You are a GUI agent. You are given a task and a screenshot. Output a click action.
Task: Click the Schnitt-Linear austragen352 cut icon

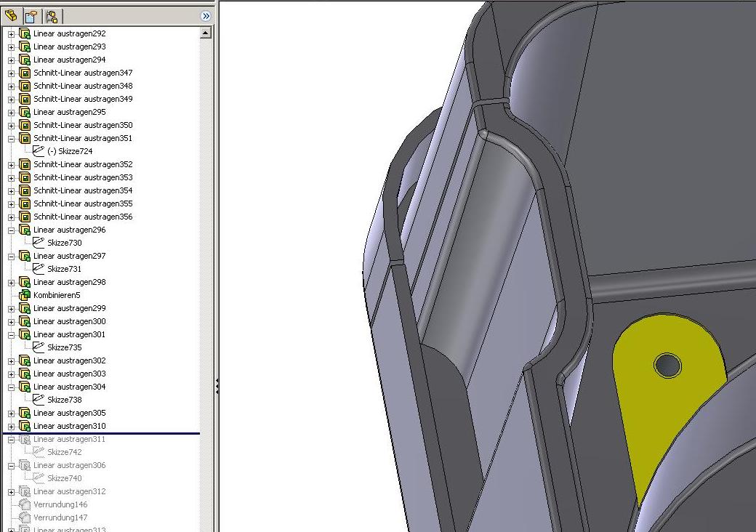pos(25,164)
